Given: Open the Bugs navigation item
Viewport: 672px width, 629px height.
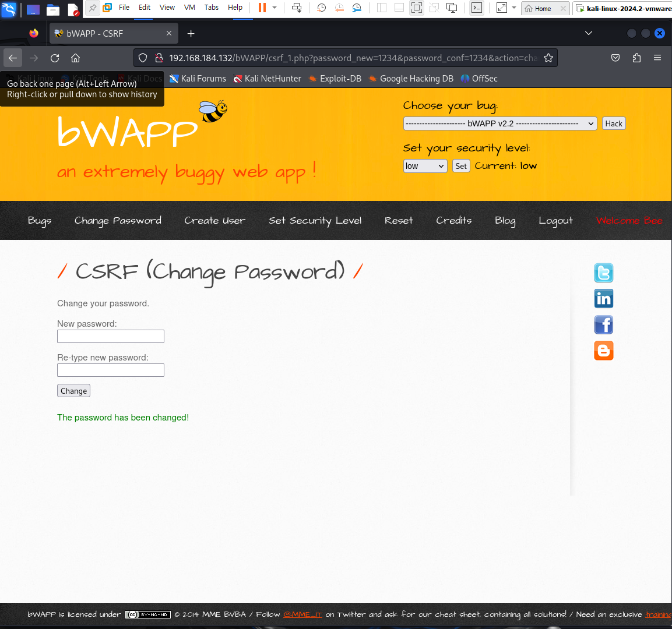Looking at the screenshot, I should click(x=40, y=221).
